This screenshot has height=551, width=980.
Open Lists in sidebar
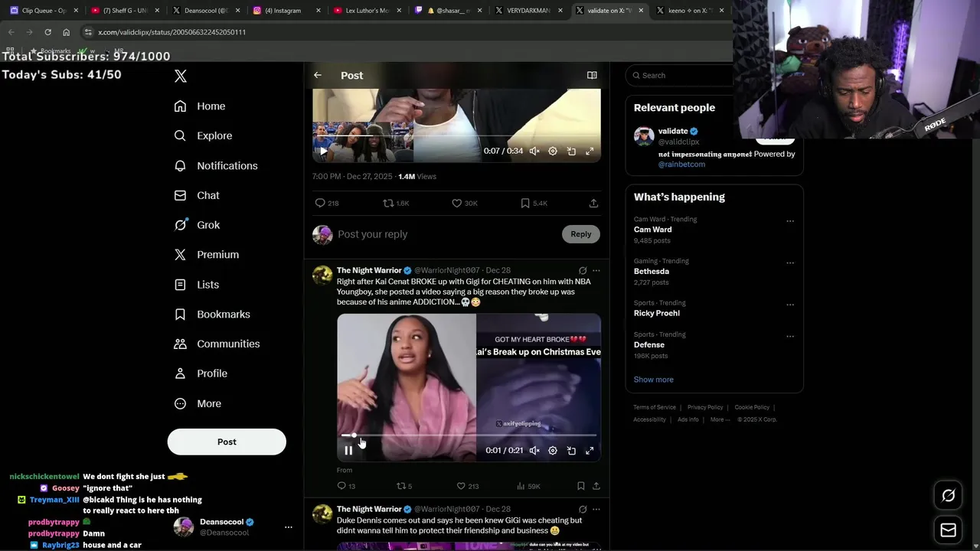coord(197,284)
